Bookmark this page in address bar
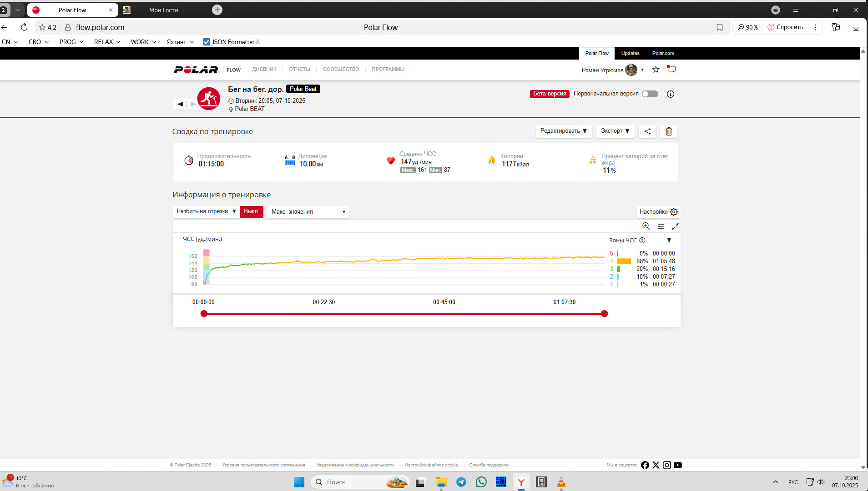The height and width of the screenshot is (491, 868). tap(720, 27)
